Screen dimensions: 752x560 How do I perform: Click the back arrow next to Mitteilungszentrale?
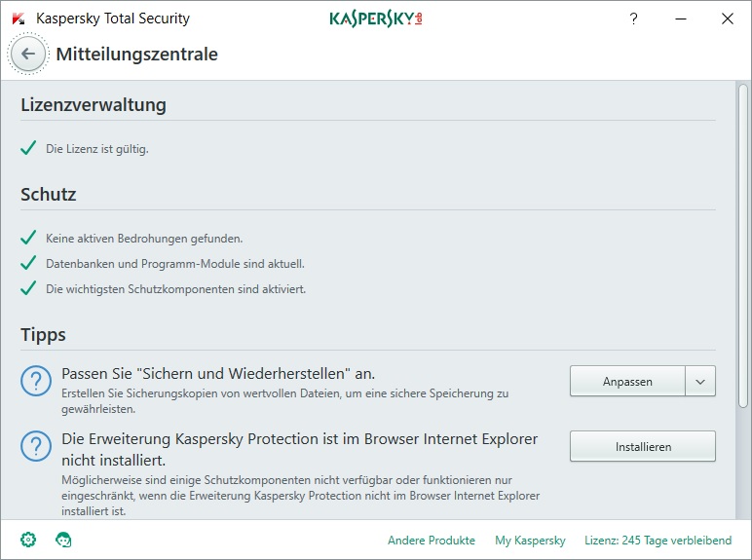[28, 55]
